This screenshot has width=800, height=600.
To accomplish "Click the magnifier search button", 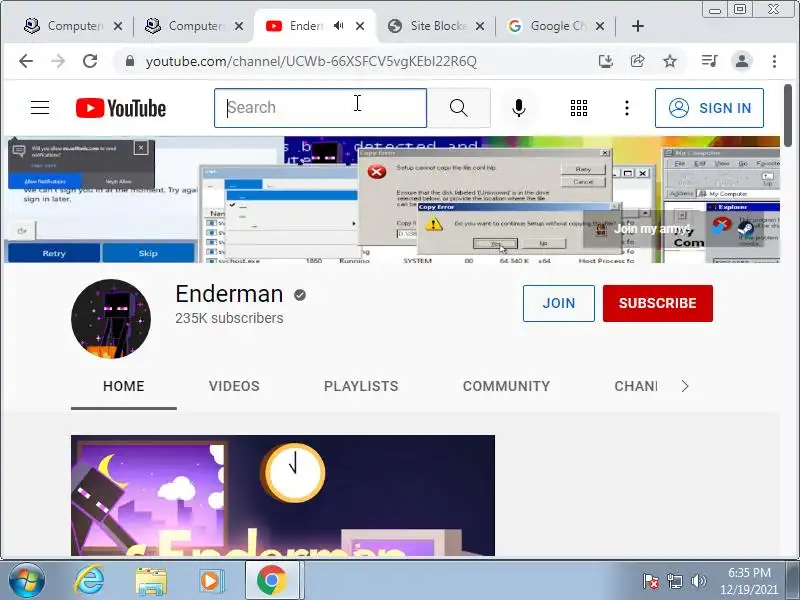I will (459, 108).
